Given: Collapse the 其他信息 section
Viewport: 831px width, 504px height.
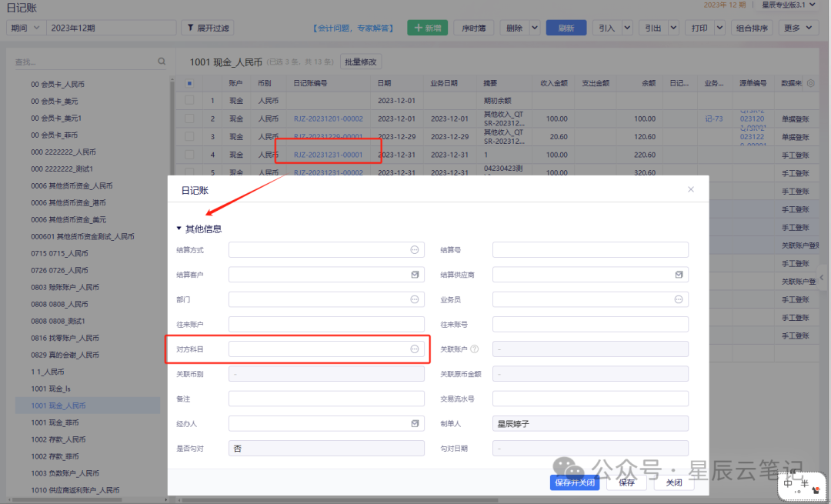Looking at the screenshot, I should pyautogui.click(x=179, y=229).
